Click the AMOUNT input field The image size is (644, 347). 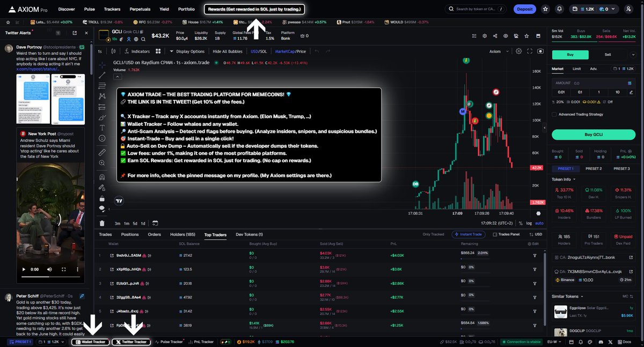[594, 83]
